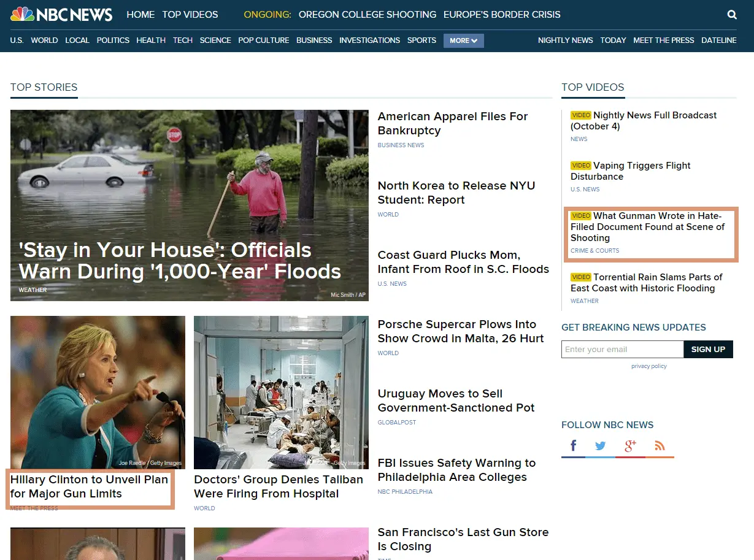Click the ONGOING label in the top bar
The height and width of the screenshot is (560, 754).
pos(267,14)
